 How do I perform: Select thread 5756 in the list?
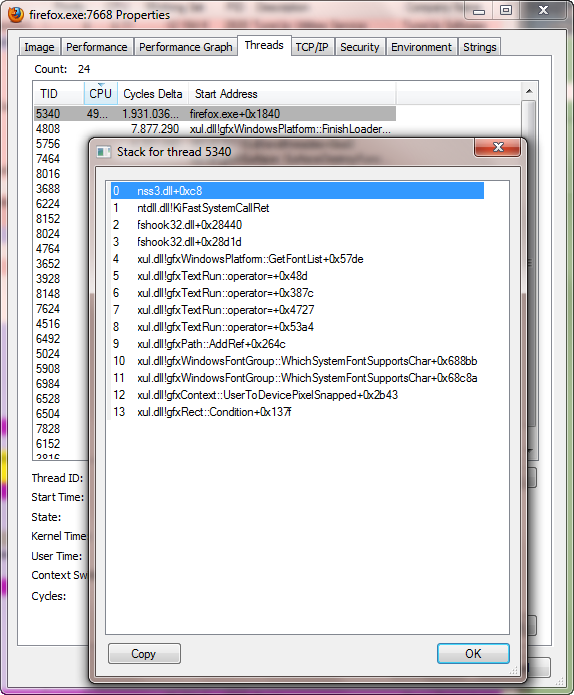tap(48, 144)
